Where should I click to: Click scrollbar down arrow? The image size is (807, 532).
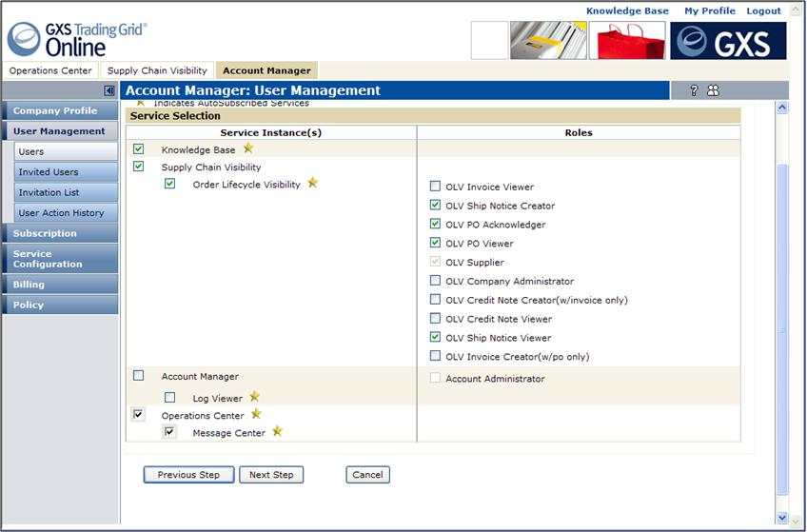[x=782, y=518]
